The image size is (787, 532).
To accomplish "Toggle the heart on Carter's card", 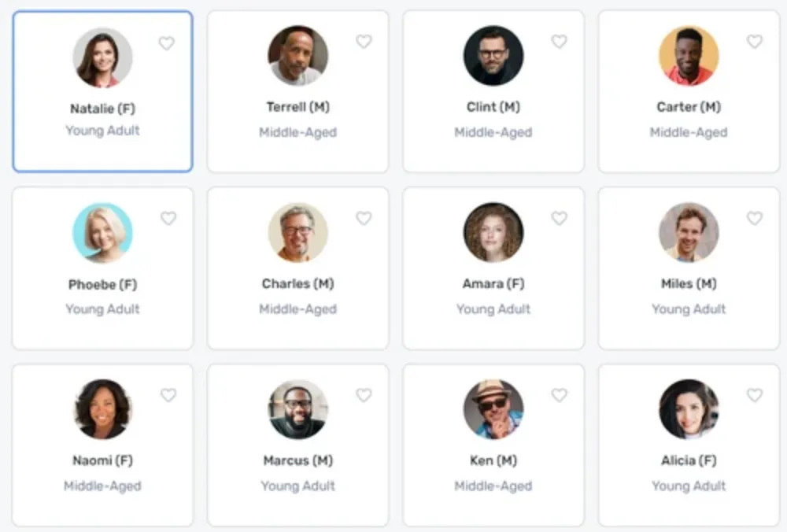I will click(755, 41).
